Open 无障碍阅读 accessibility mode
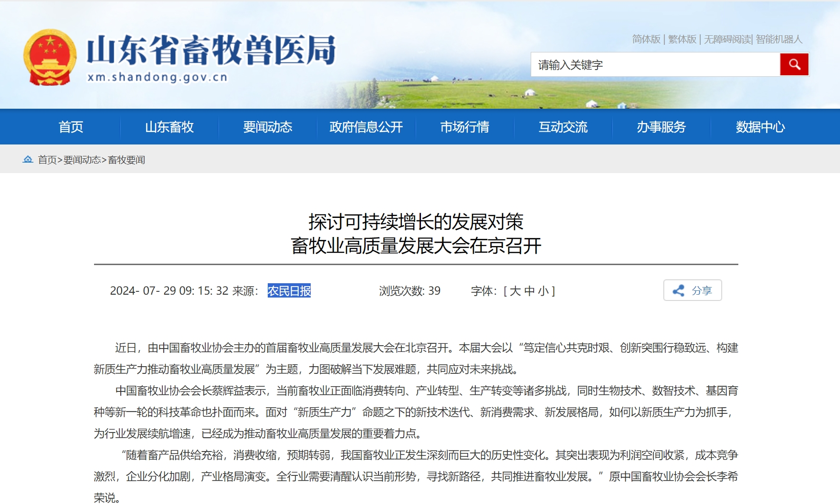The width and height of the screenshot is (840, 504). pyautogui.click(x=727, y=39)
